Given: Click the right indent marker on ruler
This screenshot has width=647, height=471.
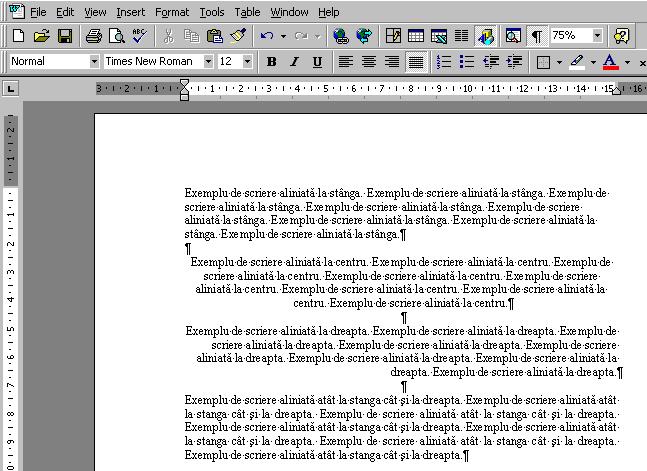Looking at the screenshot, I should point(616,91).
